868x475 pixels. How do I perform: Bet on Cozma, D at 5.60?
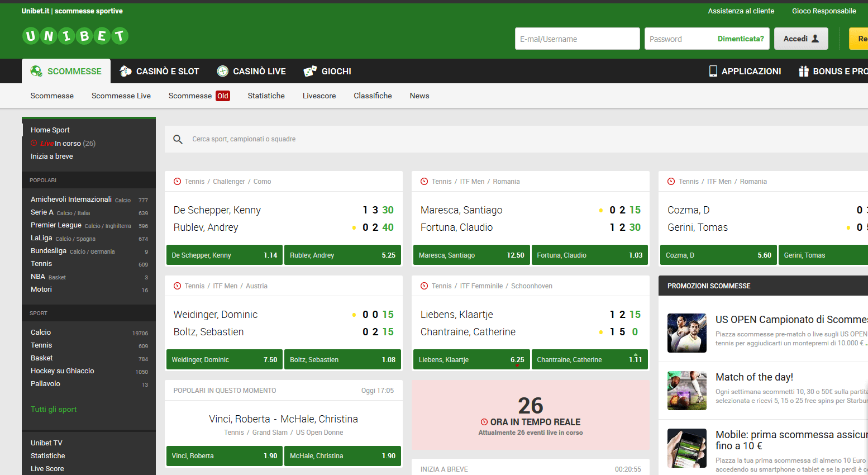pos(718,255)
